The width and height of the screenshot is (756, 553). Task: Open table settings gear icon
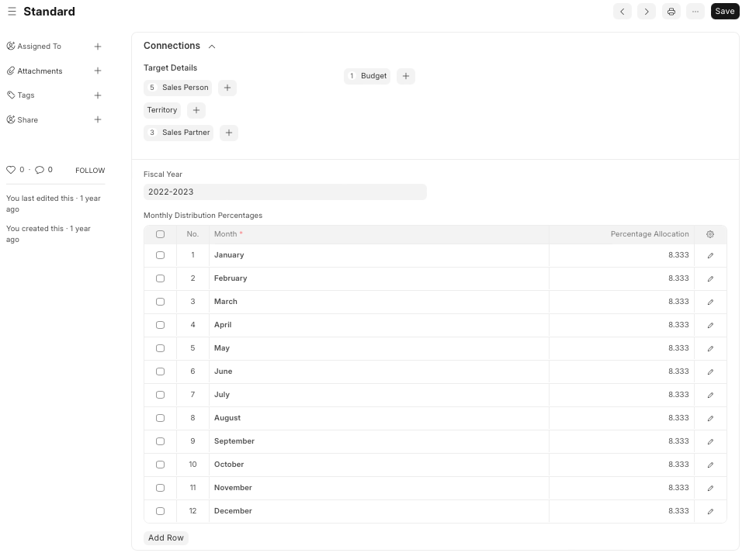pos(710,234)
